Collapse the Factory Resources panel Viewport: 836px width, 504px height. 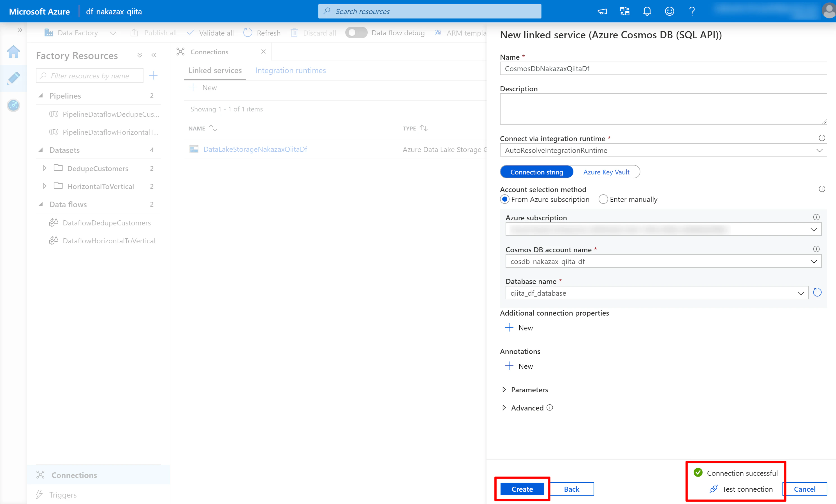[x=154, y=55]
